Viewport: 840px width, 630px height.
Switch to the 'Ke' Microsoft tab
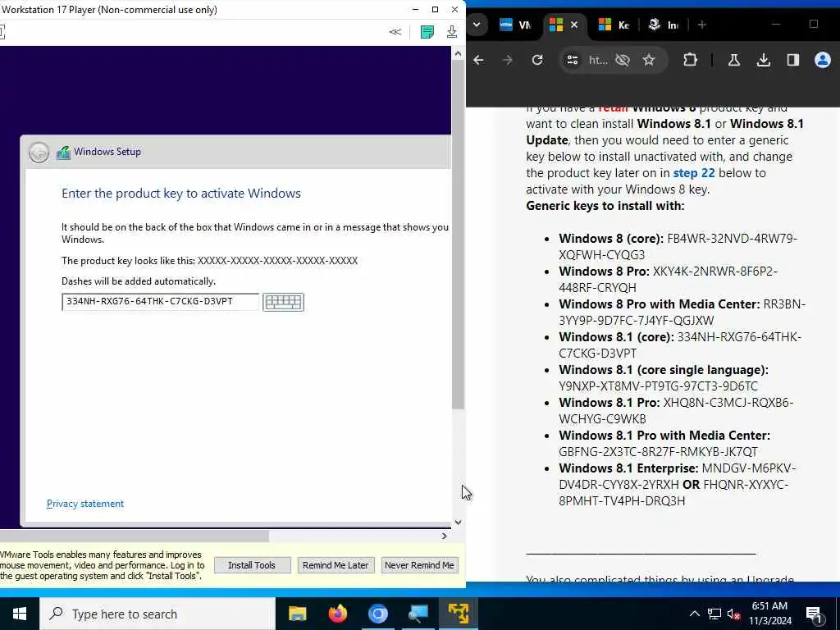[614, 25]
